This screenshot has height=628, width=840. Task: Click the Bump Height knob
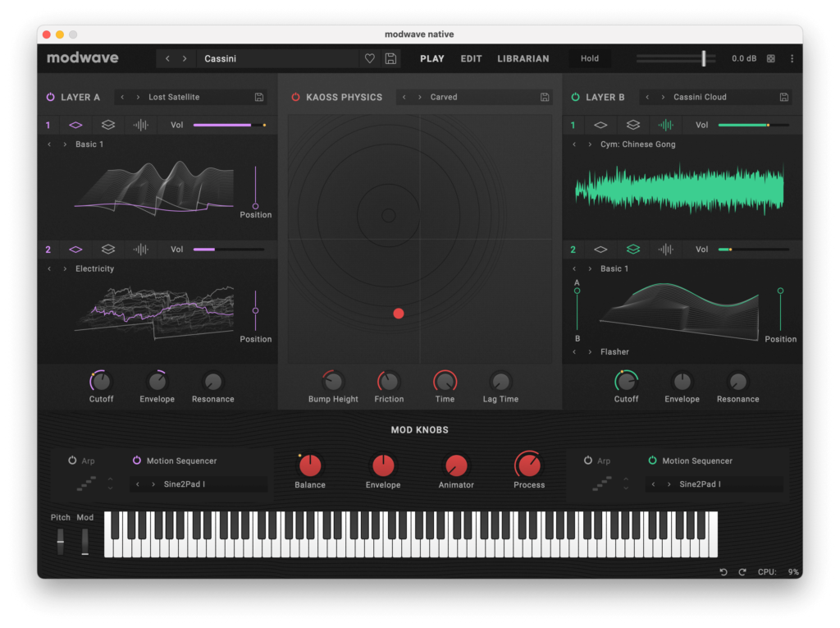[333, 381]
